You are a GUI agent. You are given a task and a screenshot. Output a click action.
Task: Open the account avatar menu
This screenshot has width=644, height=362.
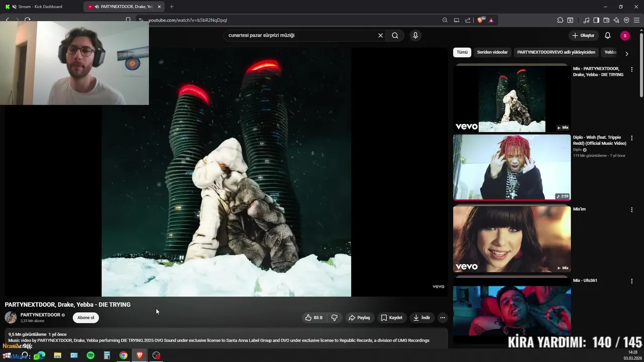coord(625,35)
